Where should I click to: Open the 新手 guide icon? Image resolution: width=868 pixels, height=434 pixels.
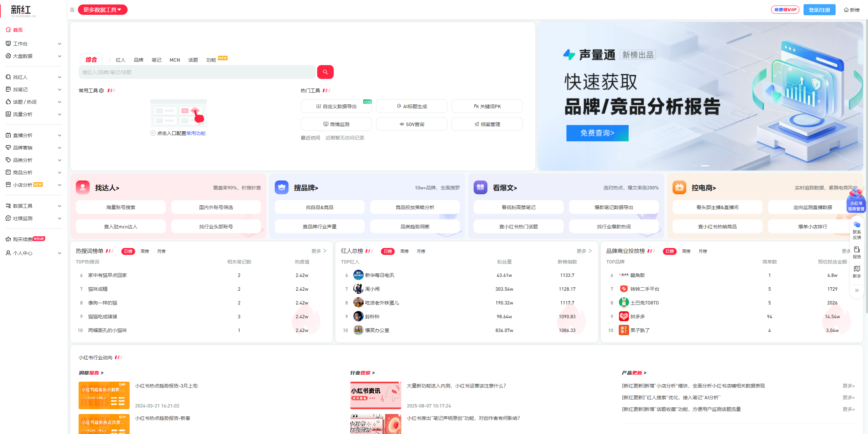coord(857,271)
